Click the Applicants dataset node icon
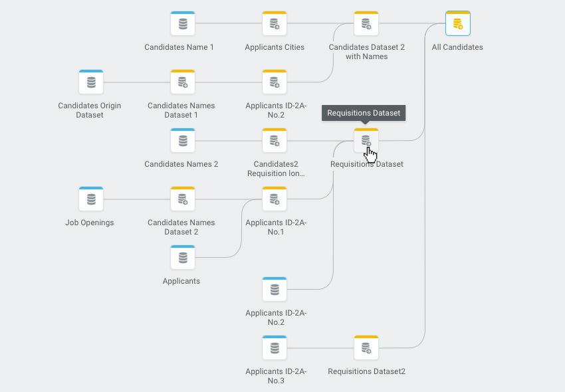The height and width of the screenshot is (392, 565). pyautogui.click(x=183, y=258)
